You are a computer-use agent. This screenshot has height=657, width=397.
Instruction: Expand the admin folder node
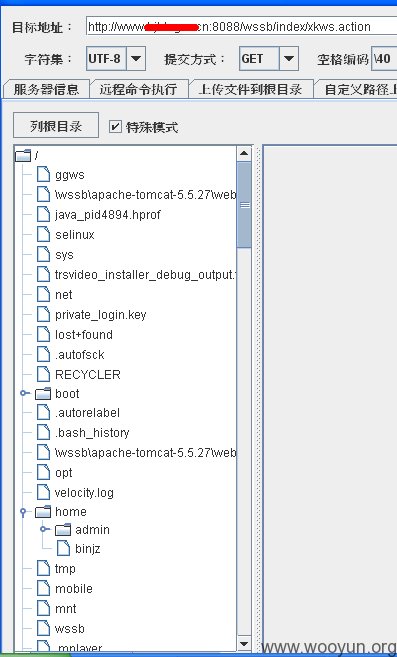pyautogui.click(x=44, y=530)
